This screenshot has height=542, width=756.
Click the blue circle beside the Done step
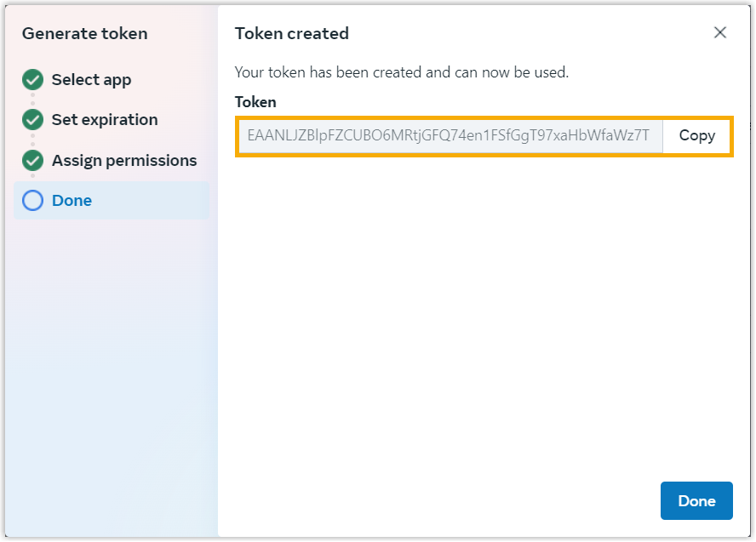[33, 201]
